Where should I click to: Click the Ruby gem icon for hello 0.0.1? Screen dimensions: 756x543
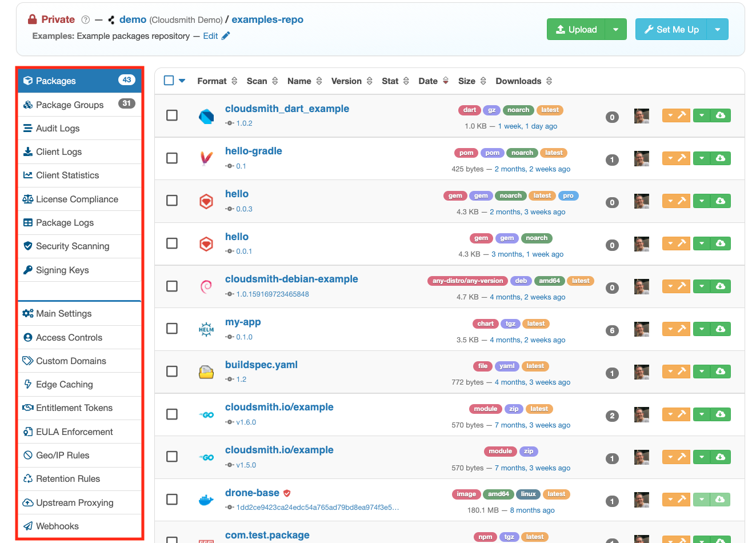(x=206, y=244)
